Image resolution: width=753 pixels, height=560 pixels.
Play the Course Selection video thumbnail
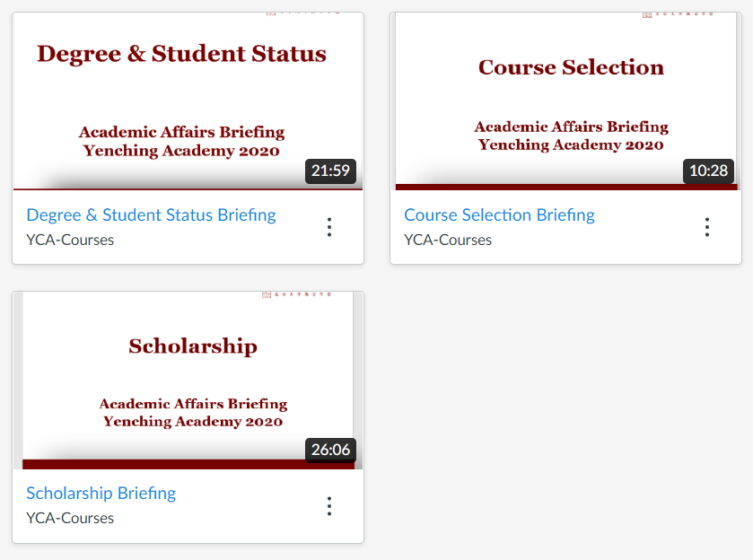(x=565, y=101)
